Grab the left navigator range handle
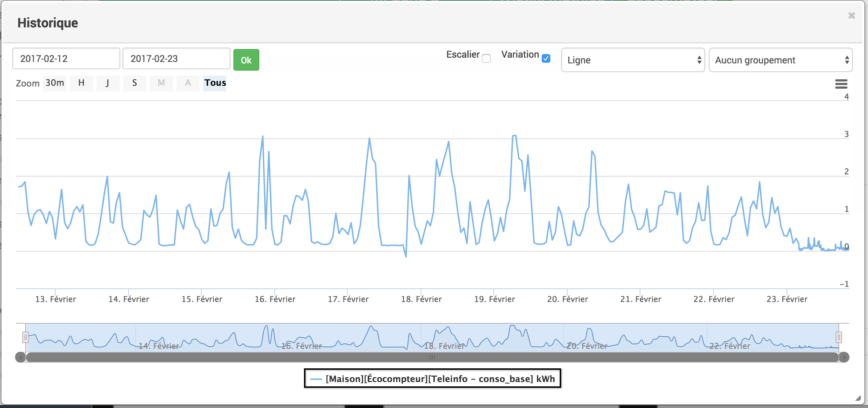This screenshot has height=408, width=868. click(x=25, y=337)
